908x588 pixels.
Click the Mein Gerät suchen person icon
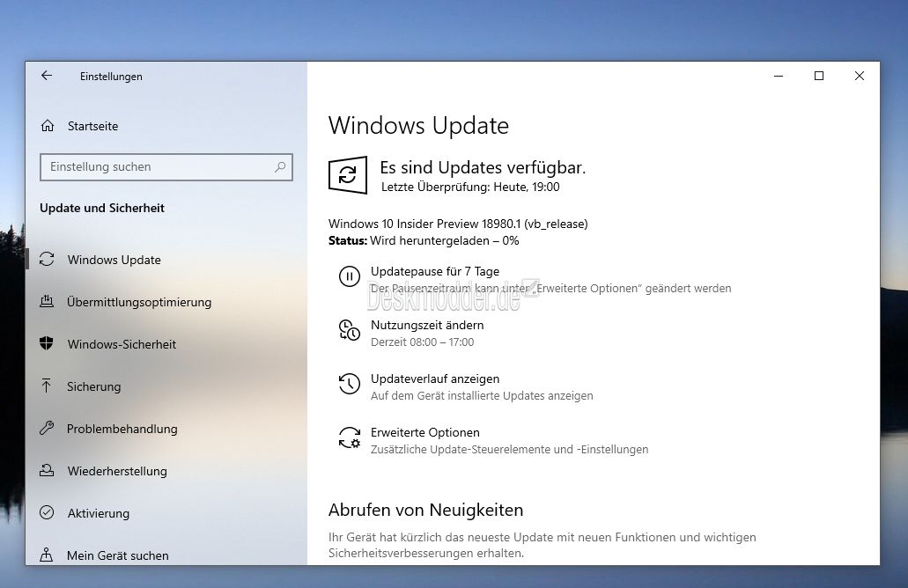coord(47,555)
